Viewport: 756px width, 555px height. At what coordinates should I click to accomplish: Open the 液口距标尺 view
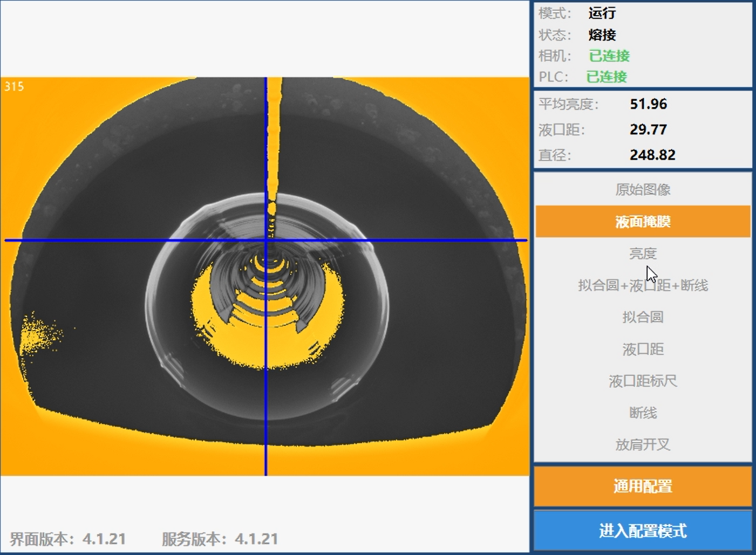[642, 381]
